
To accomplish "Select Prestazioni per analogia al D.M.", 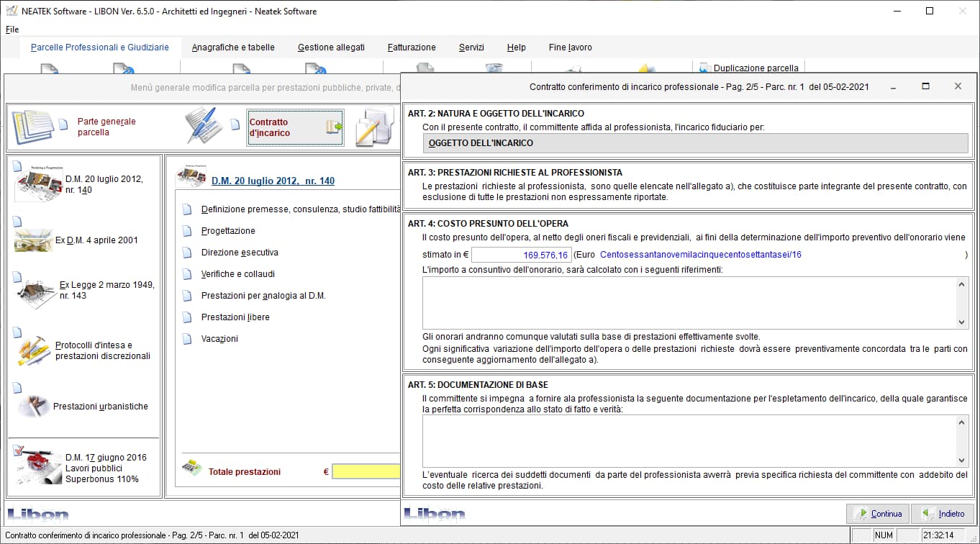I will tap(263, 296).
